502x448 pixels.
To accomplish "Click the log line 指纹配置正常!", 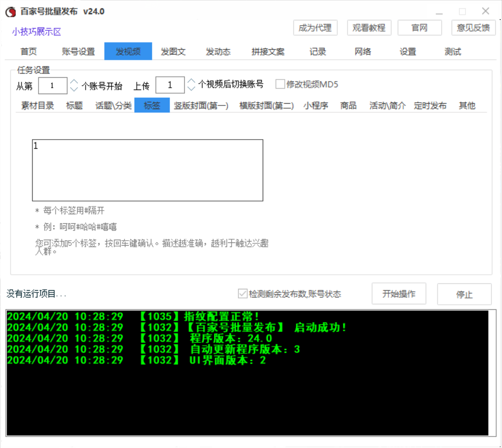I will click(x=133, y=317).
